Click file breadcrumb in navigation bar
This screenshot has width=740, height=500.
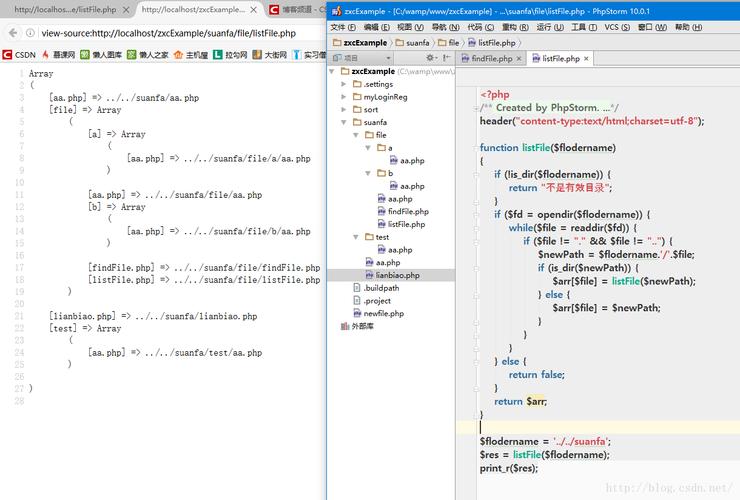[x=448, y=43]
